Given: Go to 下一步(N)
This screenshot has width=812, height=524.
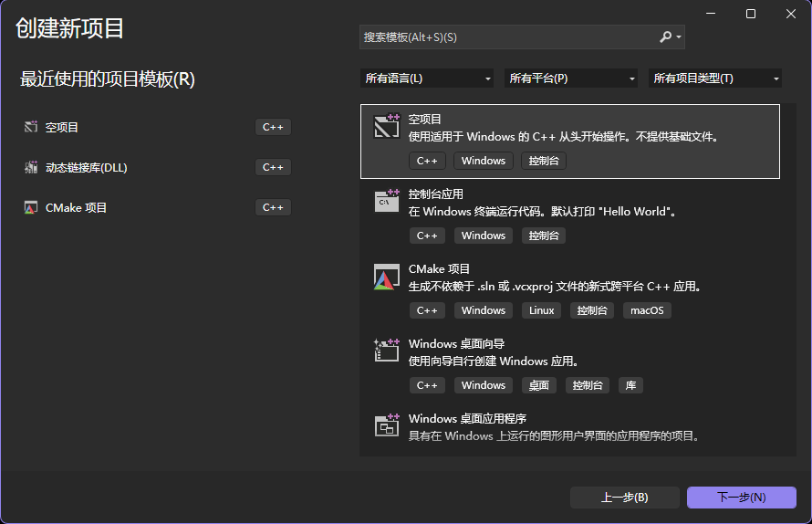Looking at the screenshot, I should click(742, 498).
